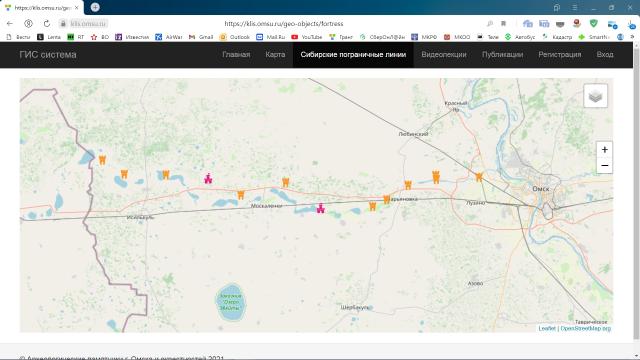The width and height of the screenshot is (640, 360).
Task: Select the Сибирские пограничные линии tab
Action: (x=353, y=55)
